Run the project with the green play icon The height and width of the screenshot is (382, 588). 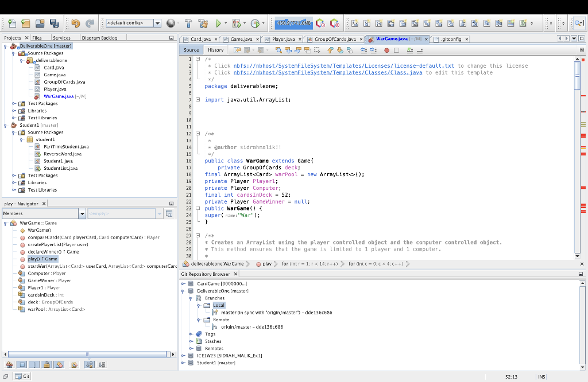(x=218, y=24)
